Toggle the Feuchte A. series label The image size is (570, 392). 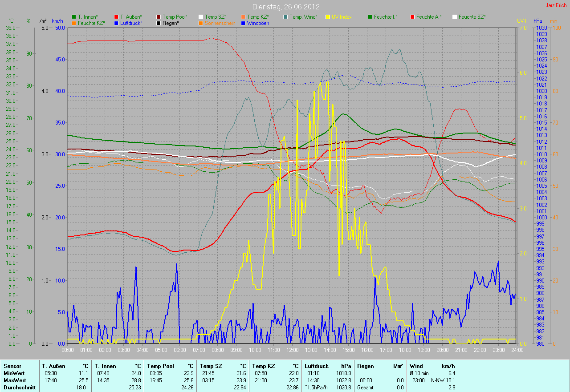tap(429, 17)
